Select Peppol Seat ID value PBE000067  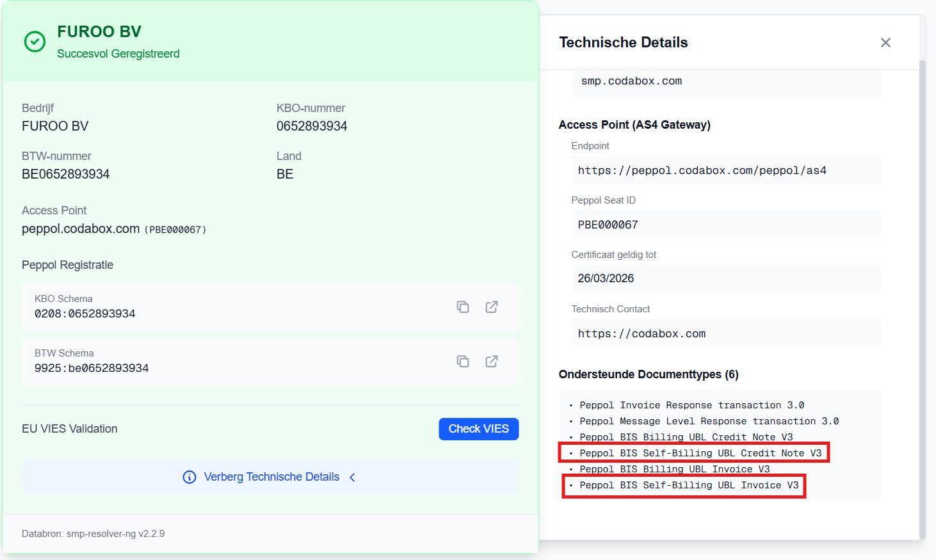(608, 225)
